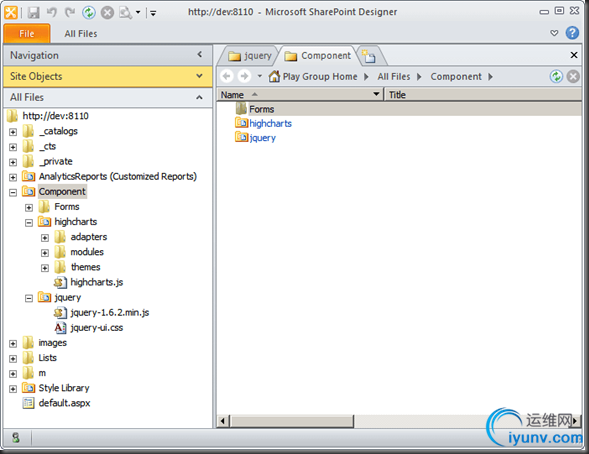The image size is (589, 454).
Task: Expand the _catalogs folder
Action: [13, 132]
